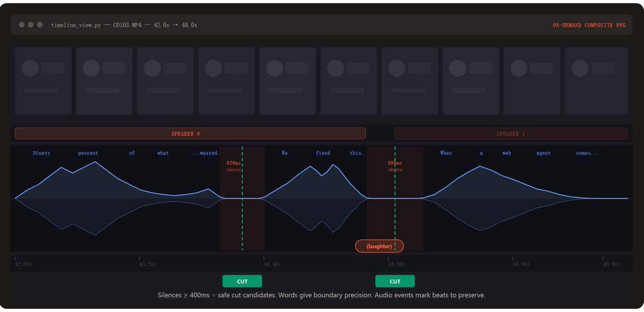Click the silence threshold caption text
Image resolution: width=644 pixels, height=312 pixels.
click(321, 295)
